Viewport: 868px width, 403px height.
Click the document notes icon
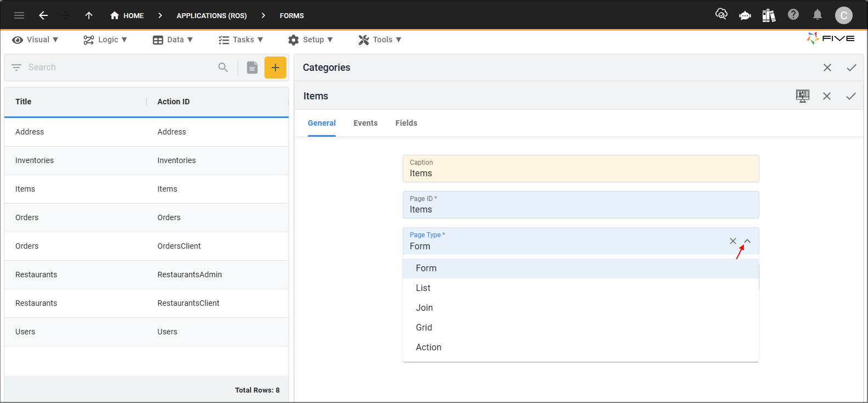coord(252,68)
